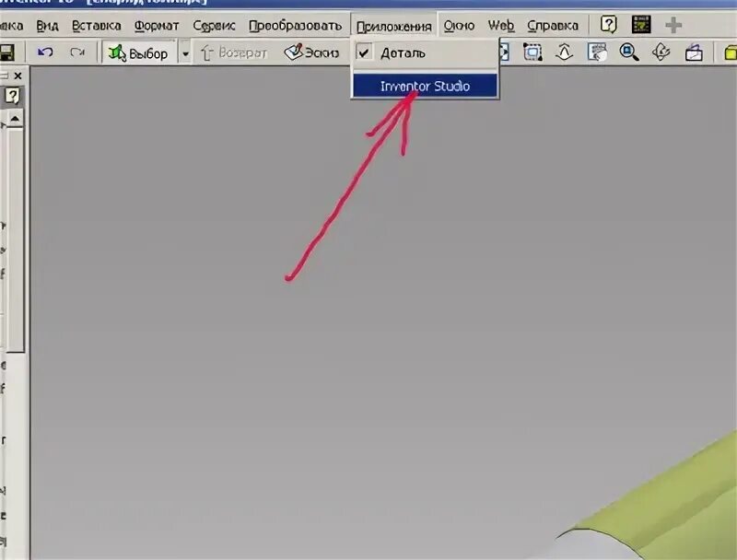Open the Формат menu

[x=157, y=26]
